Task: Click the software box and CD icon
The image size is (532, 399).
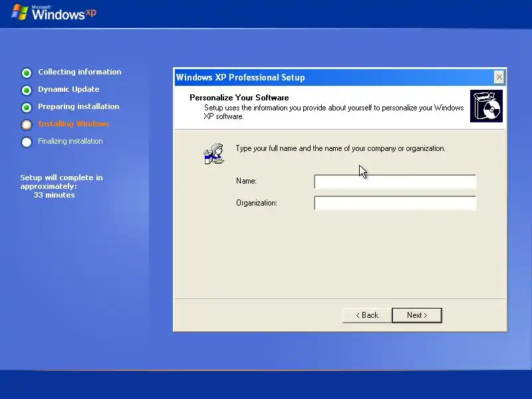Action: 486,106
